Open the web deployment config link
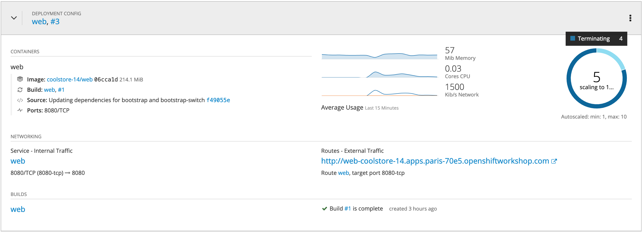This screenshot has height=234, width=644. point(39,22)
